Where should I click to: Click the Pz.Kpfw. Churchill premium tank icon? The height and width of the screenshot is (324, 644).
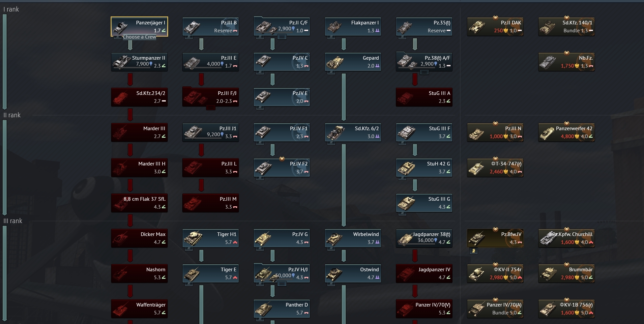click(548, 239)
